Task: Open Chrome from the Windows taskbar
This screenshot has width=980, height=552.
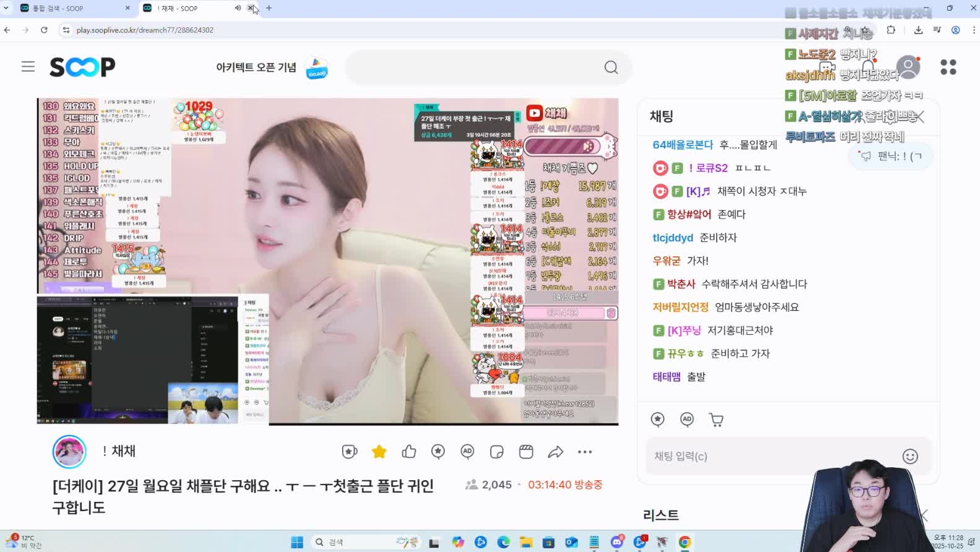Action: 684,543
